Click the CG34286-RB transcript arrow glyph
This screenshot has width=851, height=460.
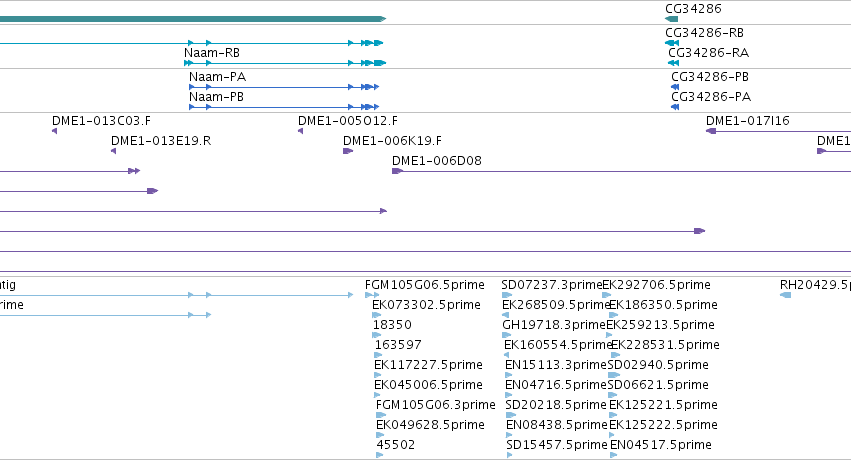coord(672,43)
